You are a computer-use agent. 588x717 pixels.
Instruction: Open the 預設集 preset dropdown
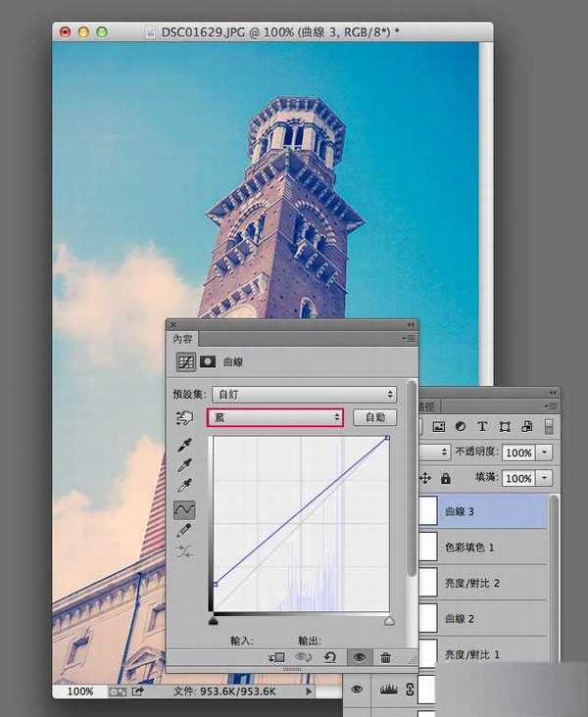pos(305,394)
